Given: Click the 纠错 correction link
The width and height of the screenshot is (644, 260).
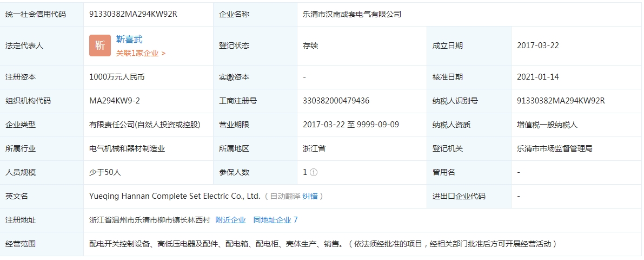Looking at the screenshot, I should [x=310, y=196].
